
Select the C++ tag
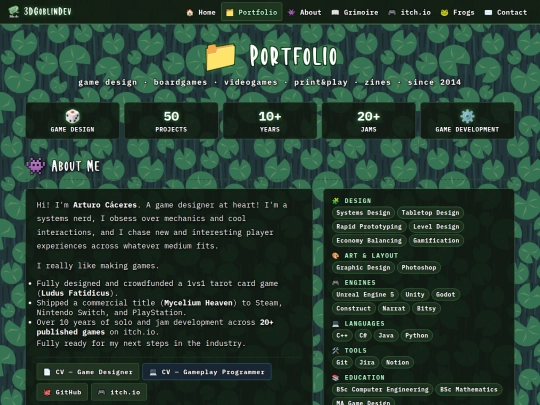342,335
